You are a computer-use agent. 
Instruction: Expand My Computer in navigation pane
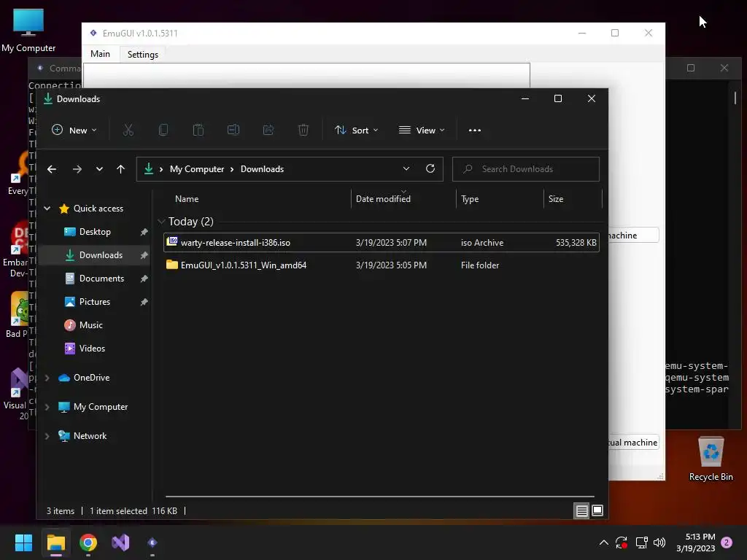[47, 407]
